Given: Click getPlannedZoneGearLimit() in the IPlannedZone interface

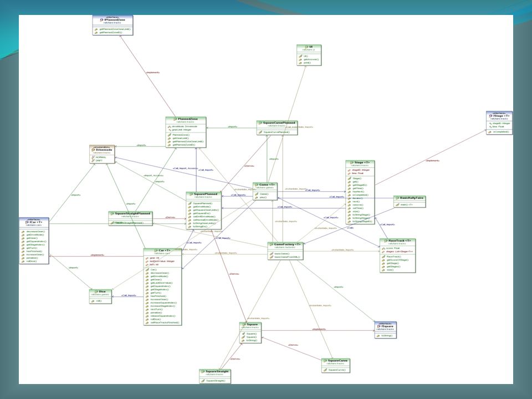Looking at the screenshot, I should coord(115,29).
